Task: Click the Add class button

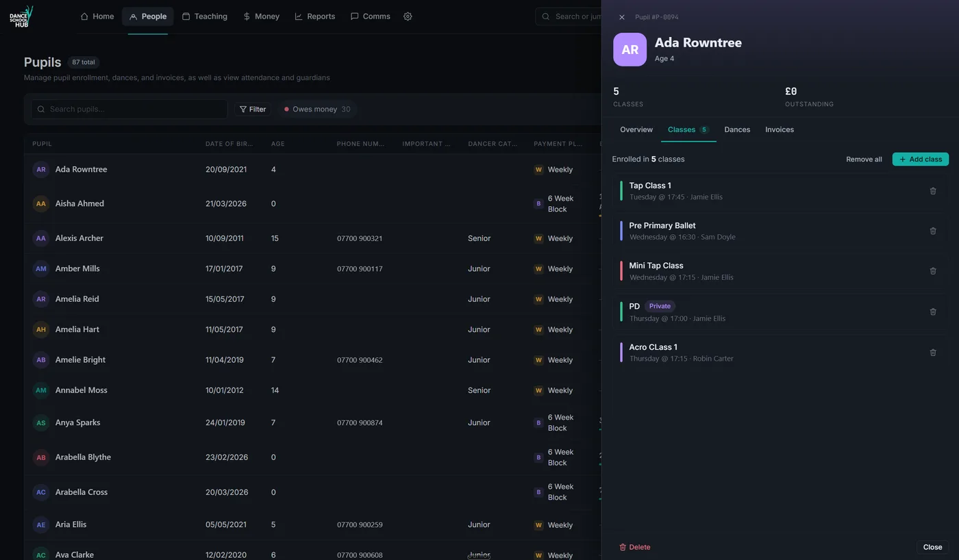Action: pos(920,159)
